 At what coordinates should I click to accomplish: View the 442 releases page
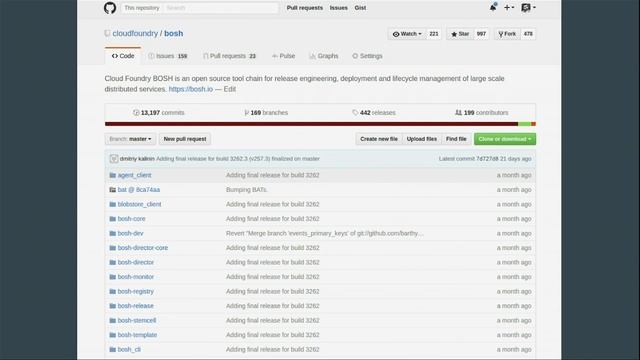pyautogui.click(x=374, y=113)
